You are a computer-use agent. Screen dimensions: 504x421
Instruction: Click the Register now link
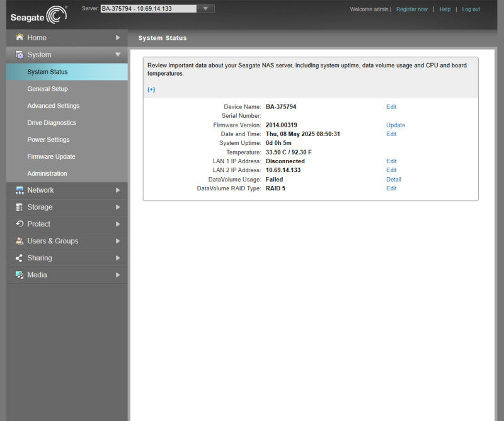[x=412, y=9]
